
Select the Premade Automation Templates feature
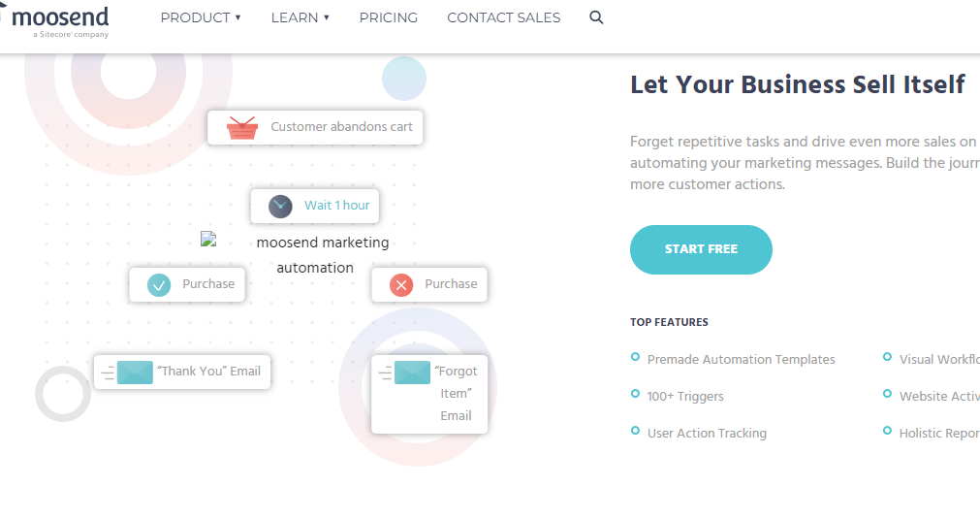[x=741, y=360]
